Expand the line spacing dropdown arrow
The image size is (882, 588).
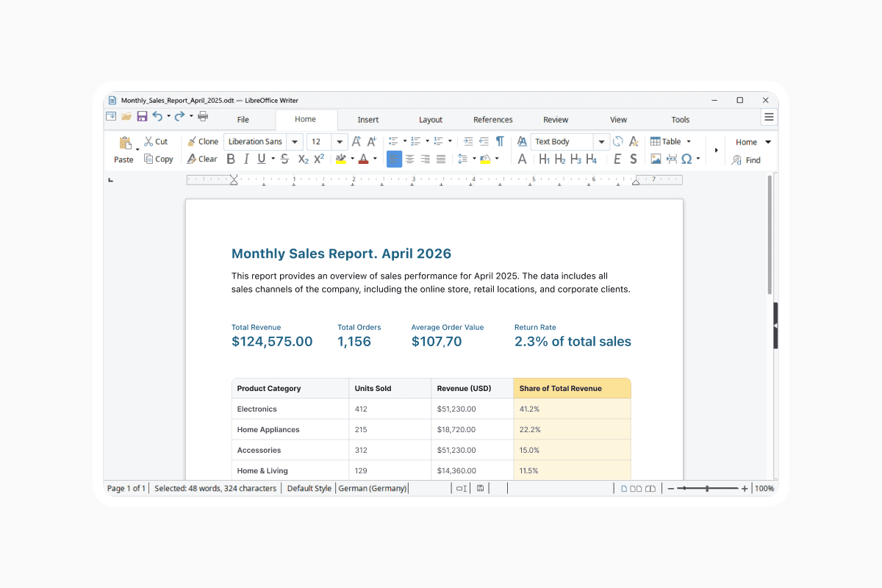point(474,159)
